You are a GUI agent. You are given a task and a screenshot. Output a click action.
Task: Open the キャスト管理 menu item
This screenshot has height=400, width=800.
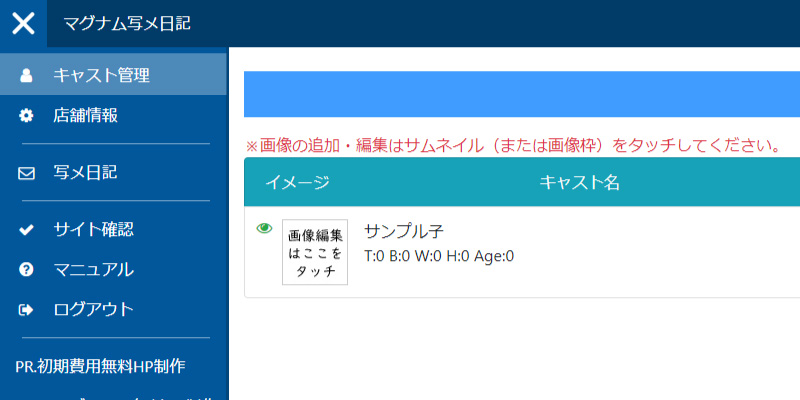point(101,75)
